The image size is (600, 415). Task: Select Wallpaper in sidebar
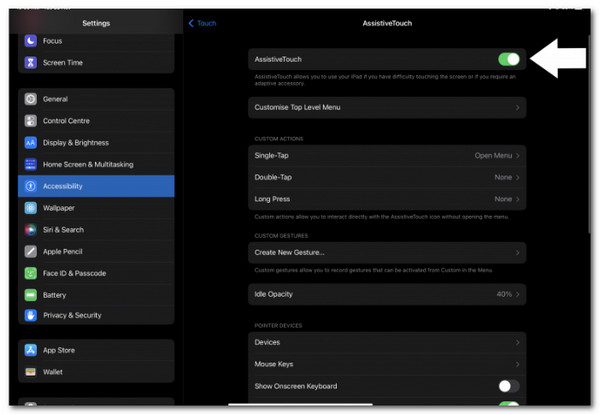coord(96,208)
